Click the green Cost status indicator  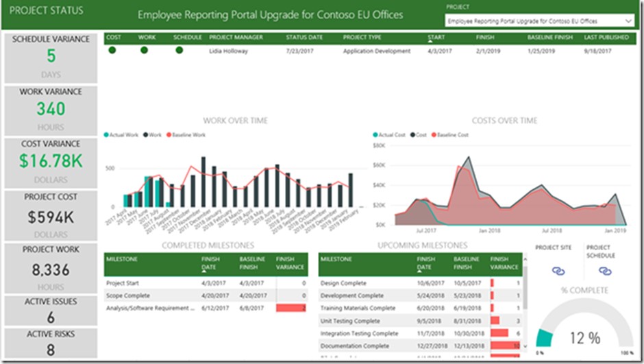pyautogui.click(x=112, y=50)
